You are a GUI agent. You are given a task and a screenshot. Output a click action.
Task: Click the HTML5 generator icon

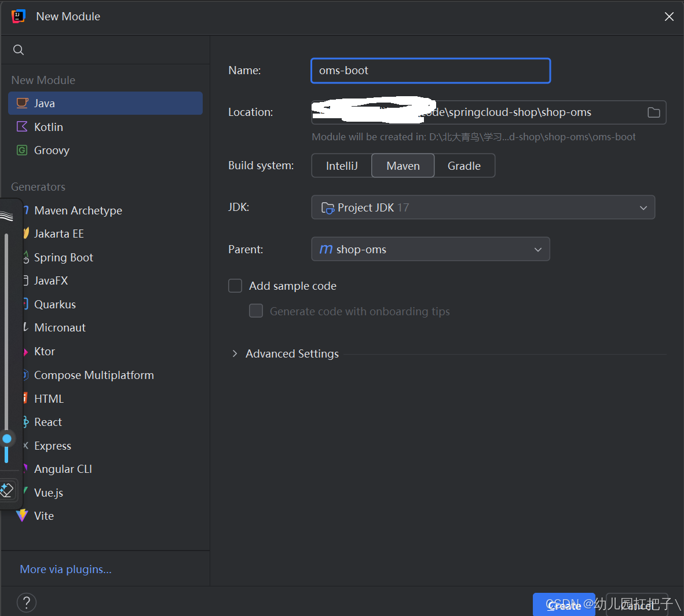click(25, 398)
